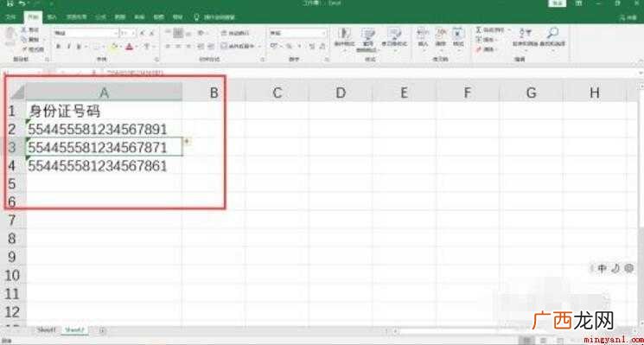
Task: Click the error warning icon beside cell A3
Action: pyautogui.click(x=188, y=141)
